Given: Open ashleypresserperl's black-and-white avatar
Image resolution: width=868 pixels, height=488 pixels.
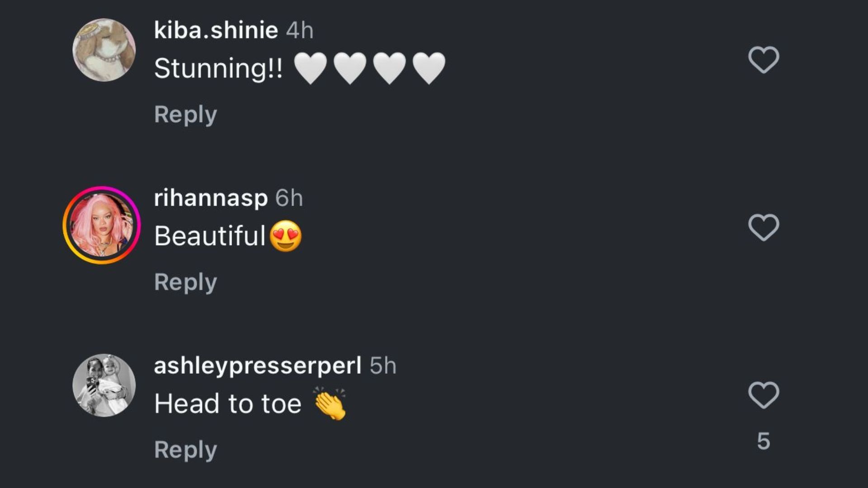Looking at the screenshot, I should tap(104, 385).
